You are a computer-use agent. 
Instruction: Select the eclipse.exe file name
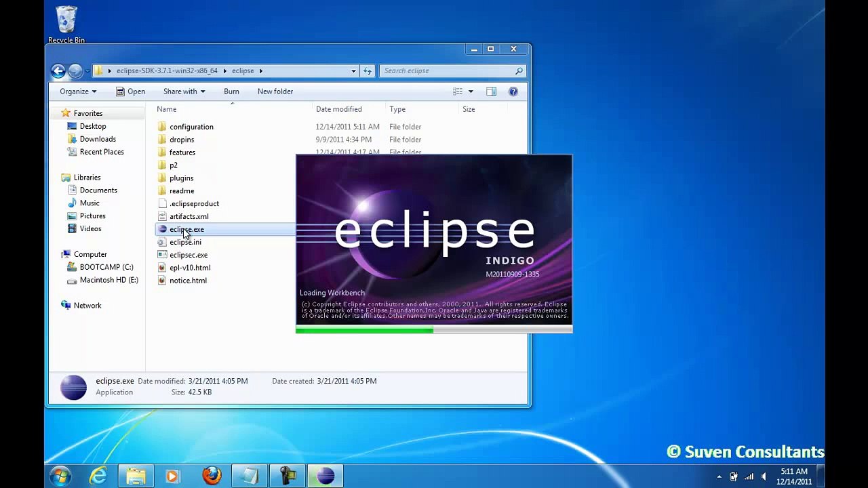(186, 229)
